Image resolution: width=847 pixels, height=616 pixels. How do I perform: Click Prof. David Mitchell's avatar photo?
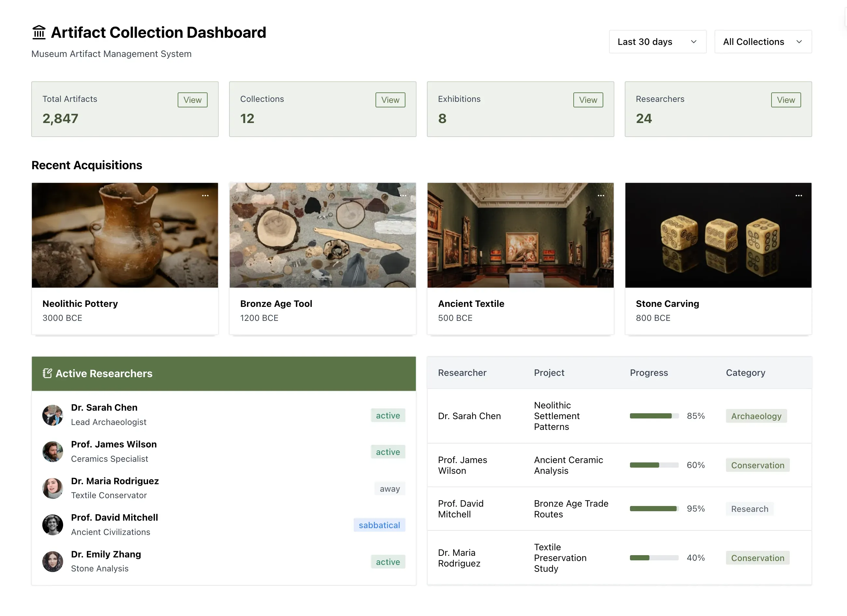pos(53,525)
